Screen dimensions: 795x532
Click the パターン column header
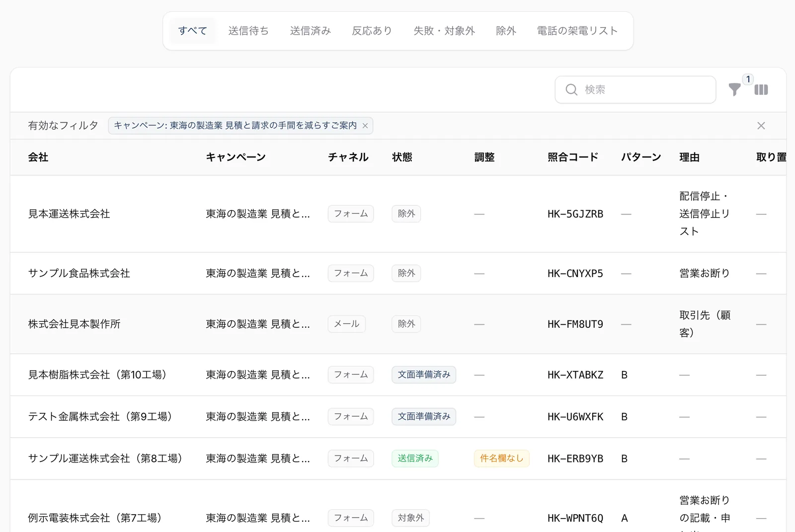point(641,157)
